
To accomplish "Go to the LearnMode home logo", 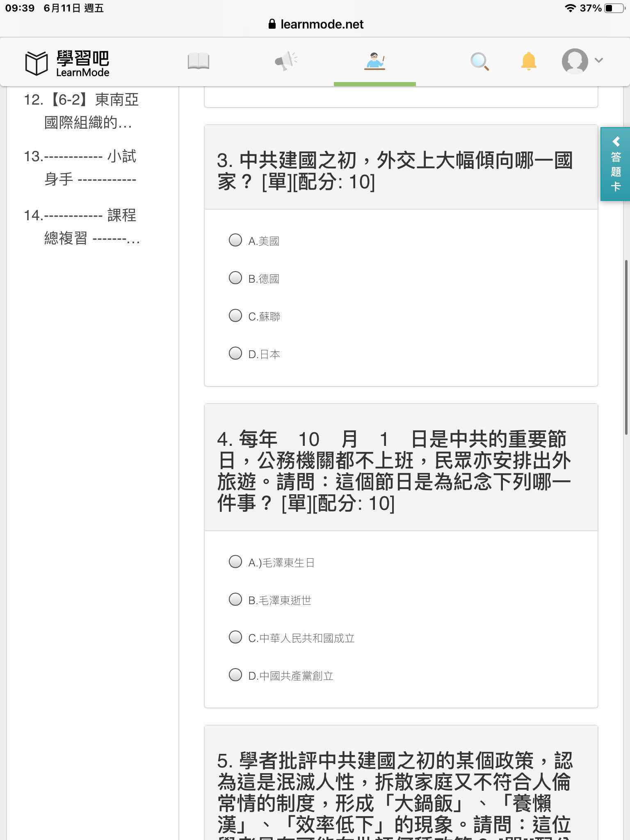I will pyautogui.click(x=67, y=63).
